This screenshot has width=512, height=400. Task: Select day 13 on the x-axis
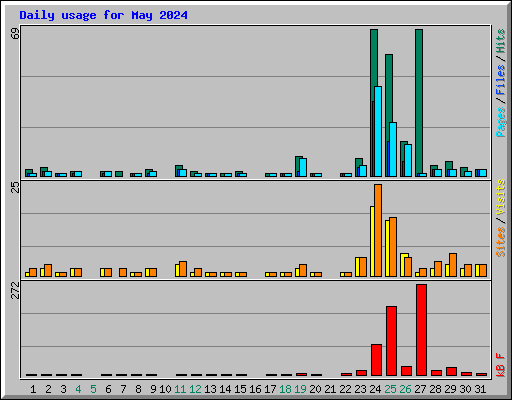(x=210, y=389)
